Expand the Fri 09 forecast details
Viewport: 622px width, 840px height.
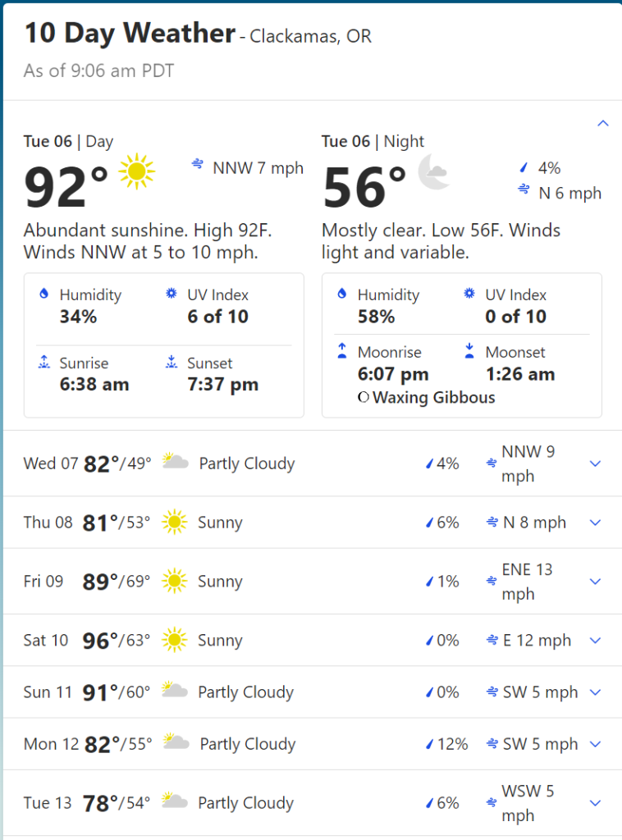(596, 582)
